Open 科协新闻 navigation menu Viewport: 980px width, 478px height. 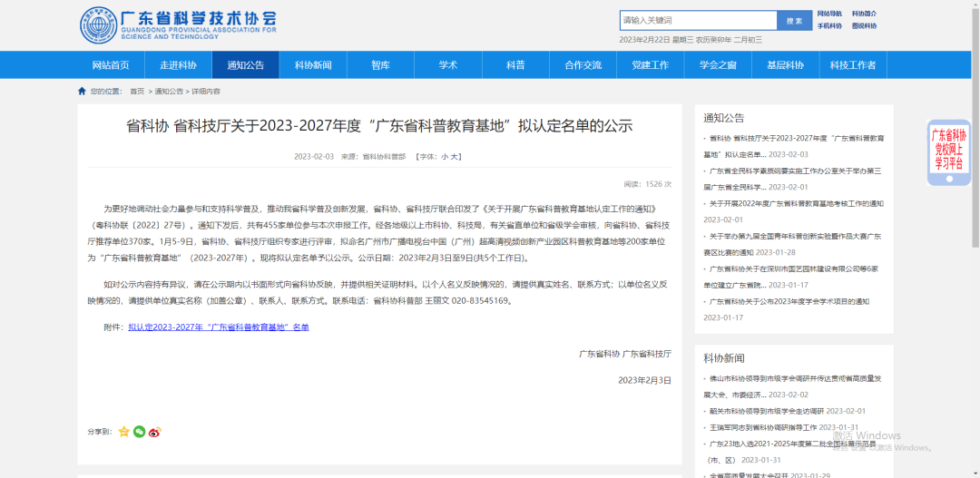click(x=313, y=65)
